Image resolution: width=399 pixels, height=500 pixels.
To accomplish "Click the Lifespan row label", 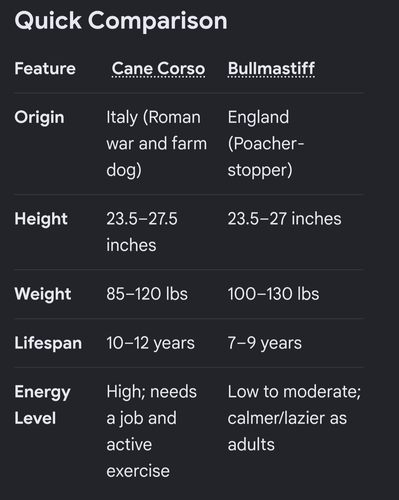I will pos(48,343).
